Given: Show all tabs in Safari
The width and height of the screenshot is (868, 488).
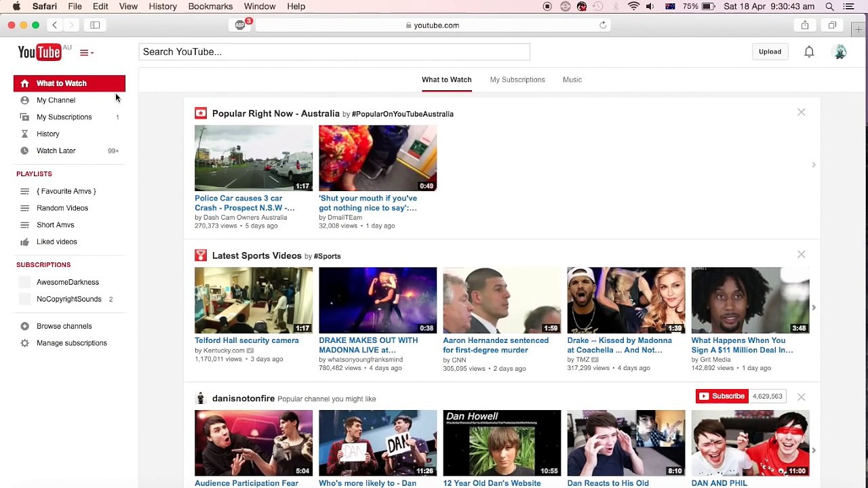Looking at the screenshot, I should 832,25.
